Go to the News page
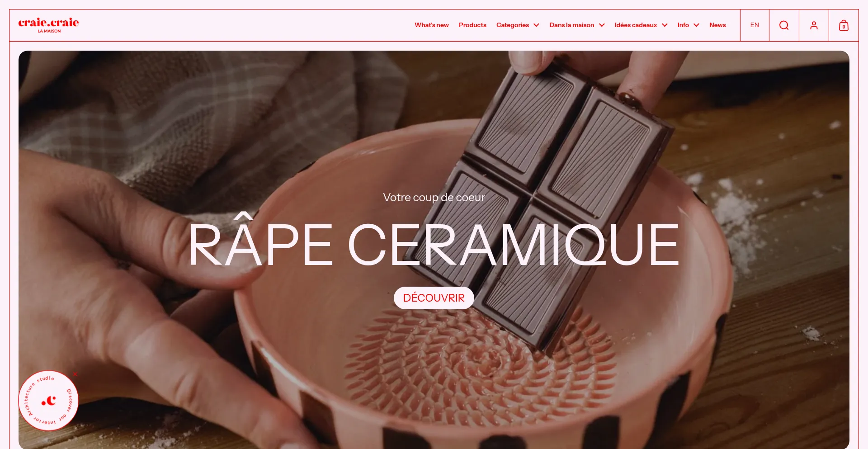 (x=717, y=25)
